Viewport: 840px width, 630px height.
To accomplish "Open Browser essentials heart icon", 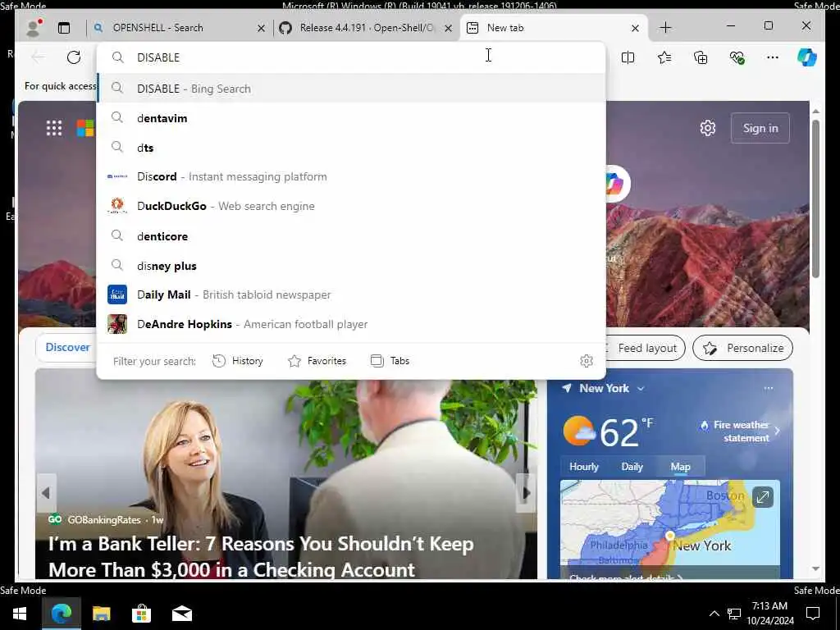I will [x=737, y=57].
